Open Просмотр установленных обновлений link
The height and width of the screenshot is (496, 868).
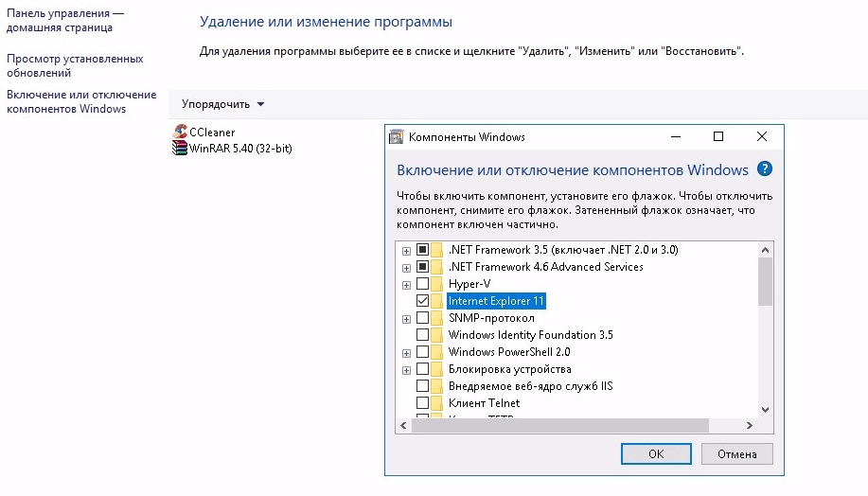(x=75, y=65)
